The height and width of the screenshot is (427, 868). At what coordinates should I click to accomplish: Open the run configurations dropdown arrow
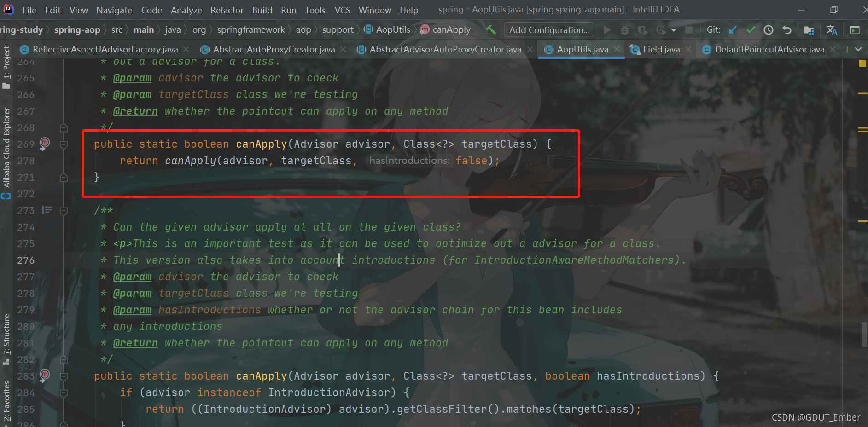tap(674, 30)
